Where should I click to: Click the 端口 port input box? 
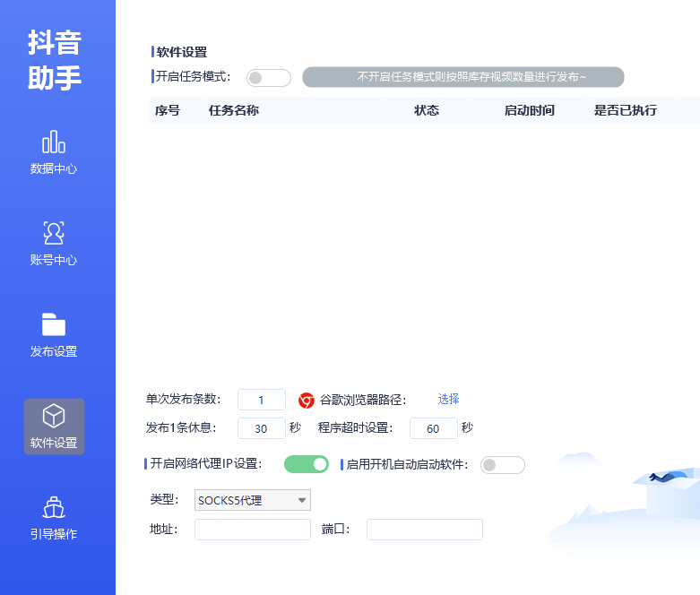(424, 530)
